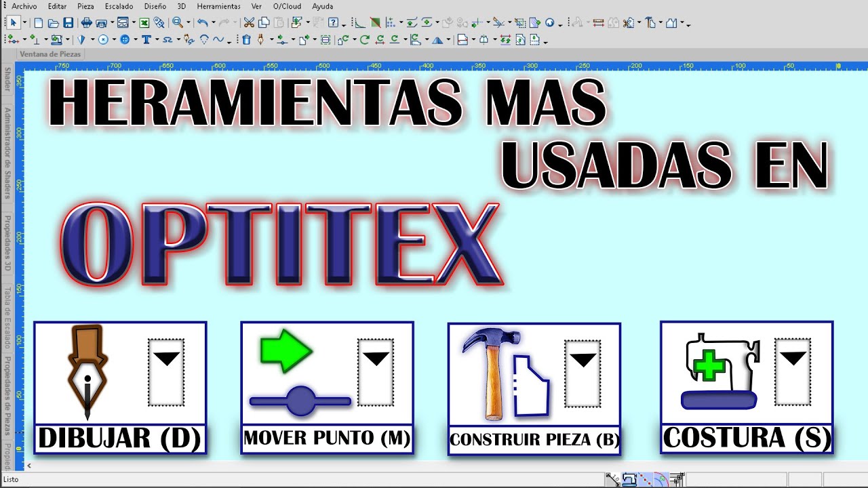Open the Herramientas menu
The height and width of the screenshot is (488, 868).
click(218, 6)
